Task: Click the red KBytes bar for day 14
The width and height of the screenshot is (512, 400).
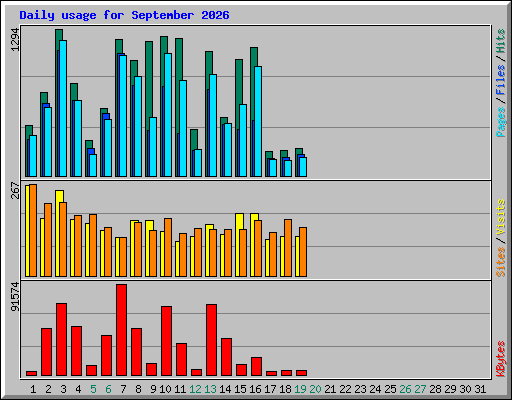Action: (x=226, y=357)
